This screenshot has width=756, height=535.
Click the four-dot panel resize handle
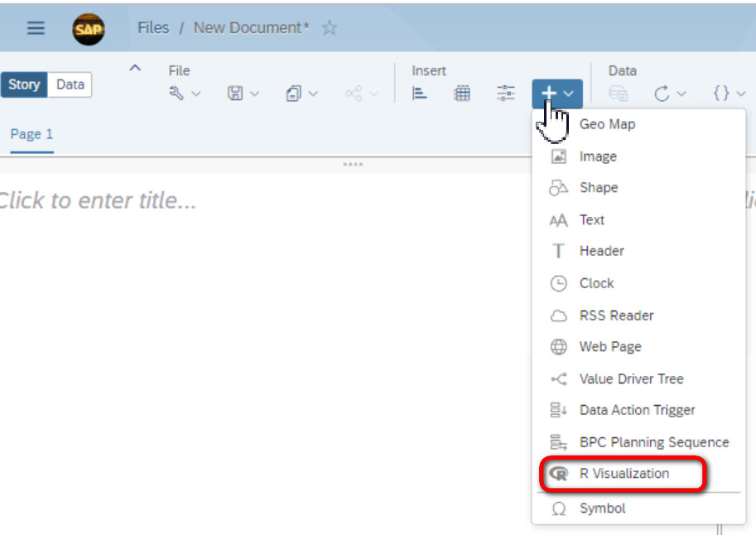(353, 165)
